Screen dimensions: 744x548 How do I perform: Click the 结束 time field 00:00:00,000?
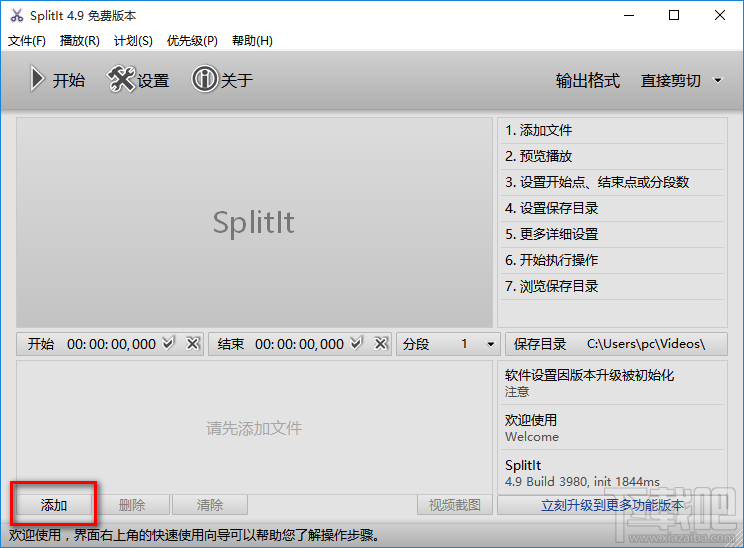coord(299,344)
